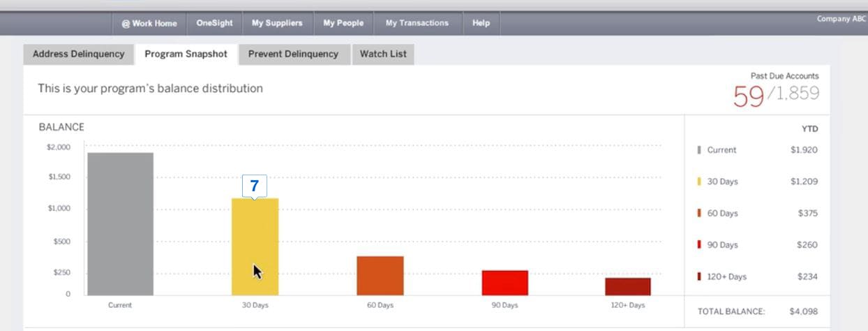The height and width of the screenshot is (331, 868).
Task: Click the dark red 120+ Days bar
Action: (x=627, y=286)
